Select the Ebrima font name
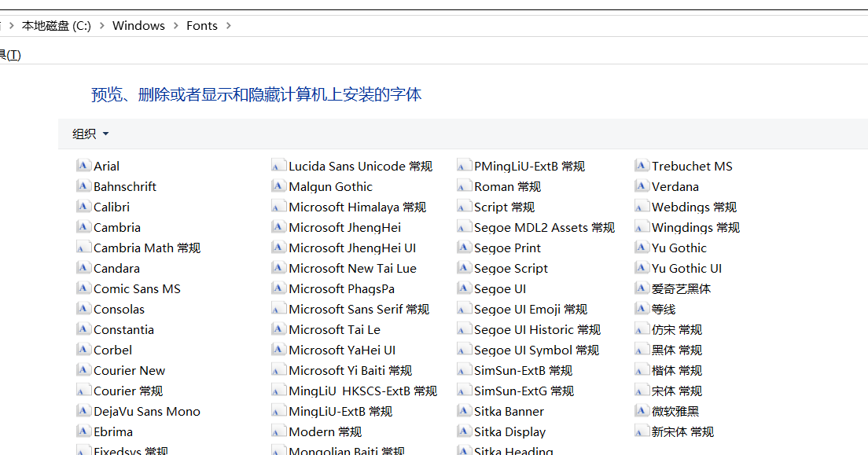Viewport: 868px width, 455px height. 113,432
